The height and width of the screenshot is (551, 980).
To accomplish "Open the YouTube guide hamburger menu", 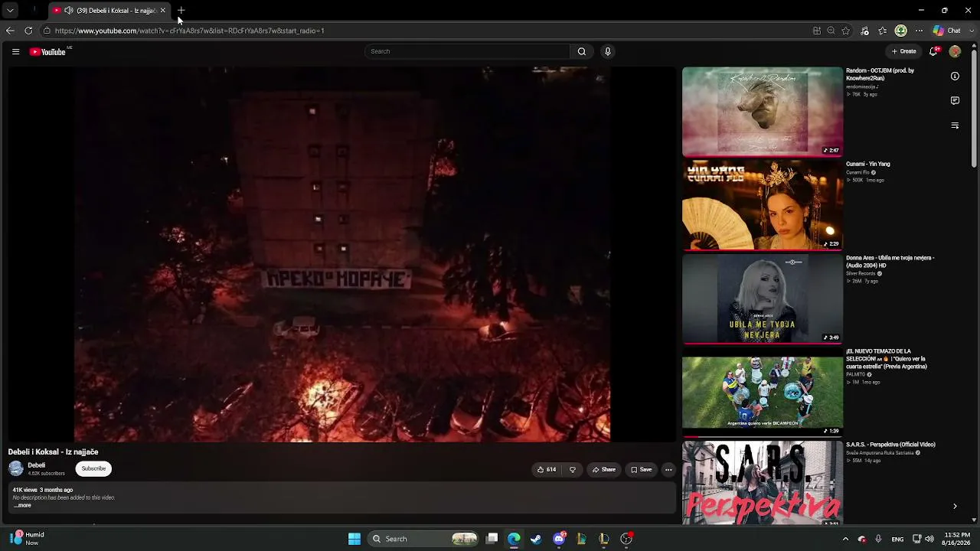I will pyautogui.click(x=15, y=51).
